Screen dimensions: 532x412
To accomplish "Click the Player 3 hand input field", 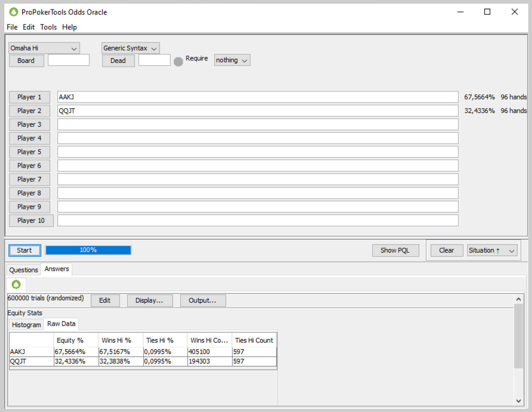I will (x=258, y=125).
